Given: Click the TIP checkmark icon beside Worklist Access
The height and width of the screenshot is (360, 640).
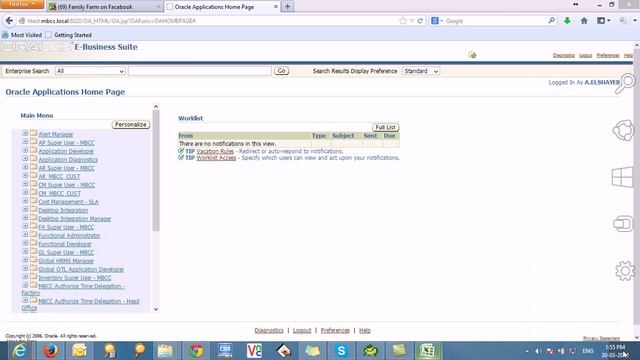Looking at the screenshot, I should pyautogui.click(x=181, y=157).
